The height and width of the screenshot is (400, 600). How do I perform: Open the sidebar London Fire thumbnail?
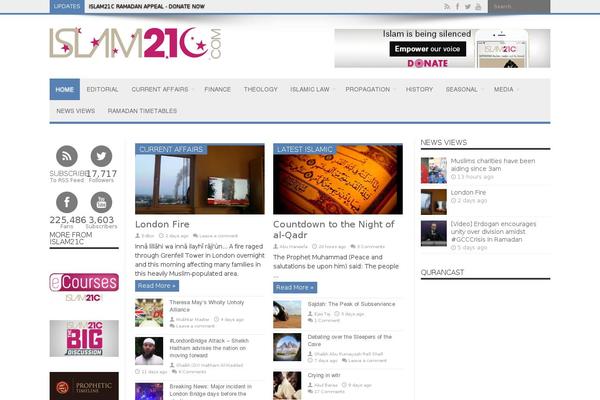(434, 202)
